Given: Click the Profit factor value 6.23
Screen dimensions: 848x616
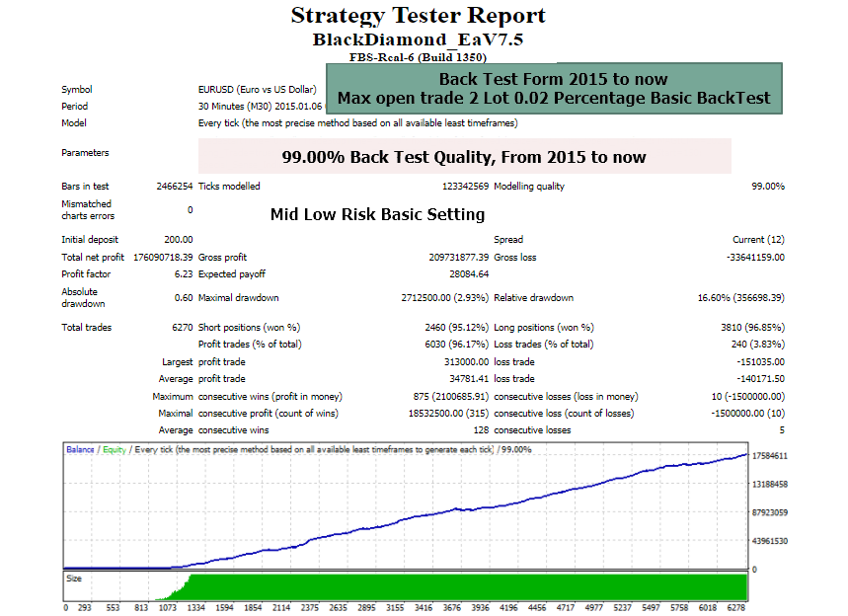Looking at the screenshot, I should pyautogui.click(x=184, y=274).
